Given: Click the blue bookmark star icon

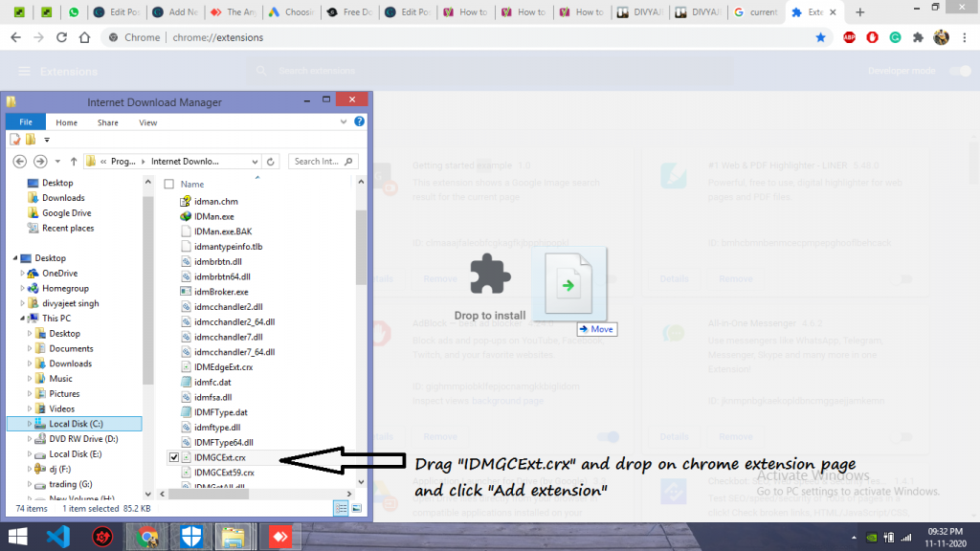Looking at the screenshot, I should coord(820,37).
